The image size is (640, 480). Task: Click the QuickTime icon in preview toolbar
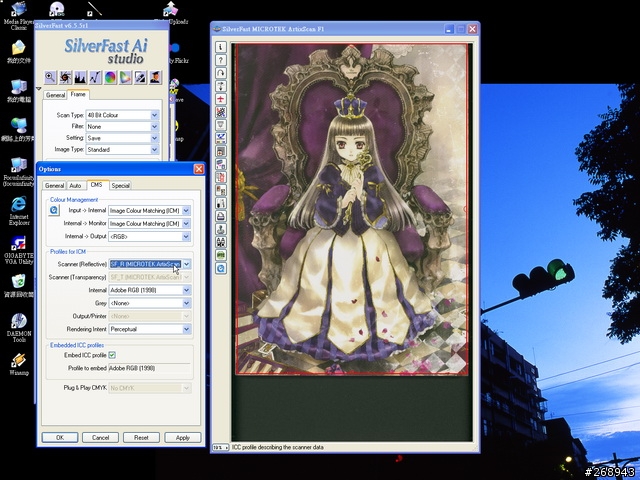[221, 268]
